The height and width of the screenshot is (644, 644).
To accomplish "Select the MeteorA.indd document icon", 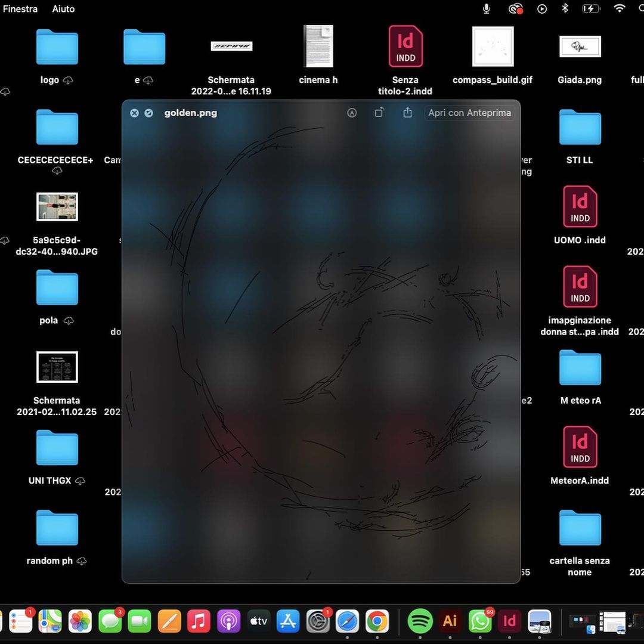I will tap(580, 447).
